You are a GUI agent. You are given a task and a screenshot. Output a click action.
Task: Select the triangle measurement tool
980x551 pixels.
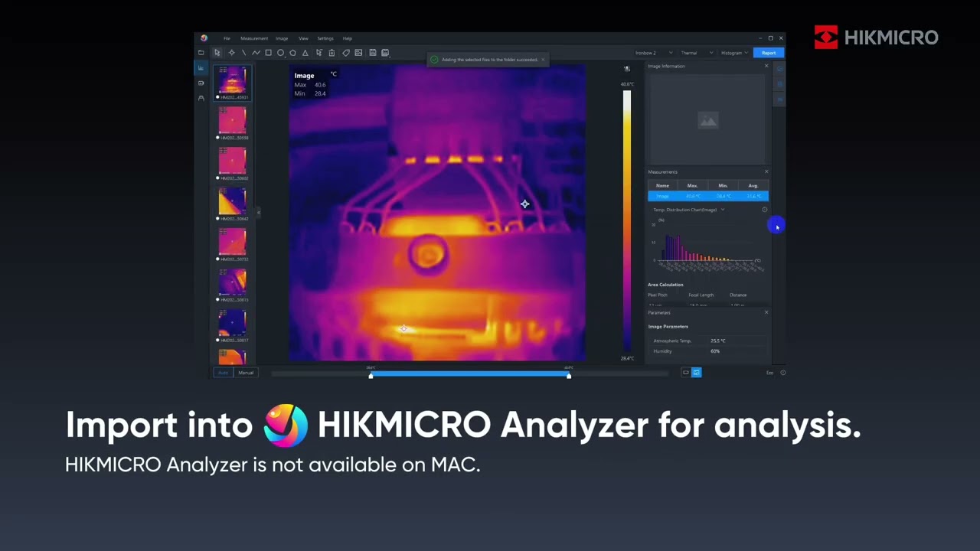click(x=305, y=53)
